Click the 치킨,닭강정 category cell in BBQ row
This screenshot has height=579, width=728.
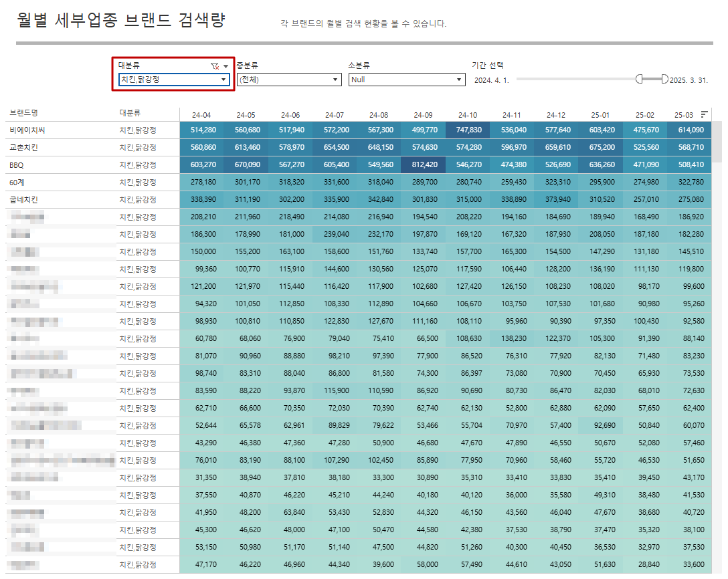(137, 165)
